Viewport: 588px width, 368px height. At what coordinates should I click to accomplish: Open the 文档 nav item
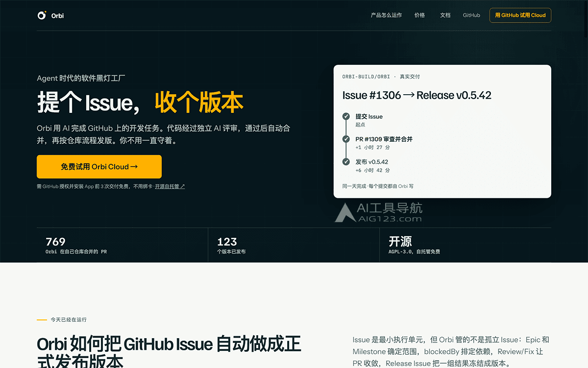click(x=445, y=15)
